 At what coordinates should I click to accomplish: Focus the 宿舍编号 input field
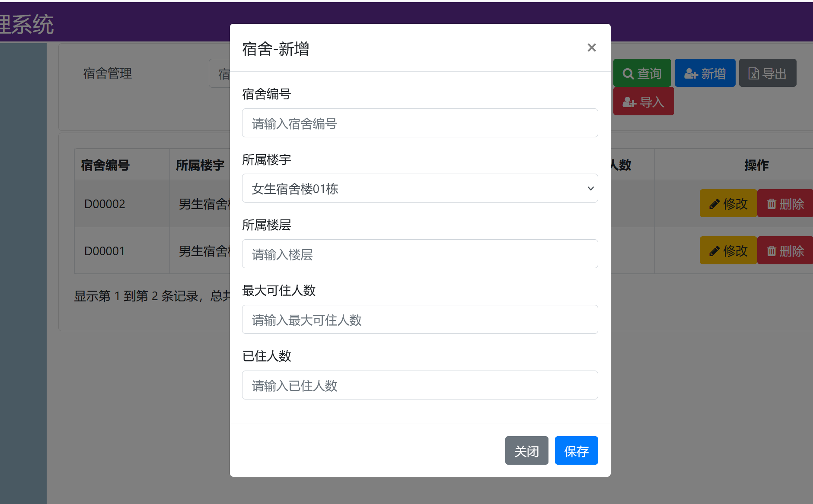click(420, 123)
